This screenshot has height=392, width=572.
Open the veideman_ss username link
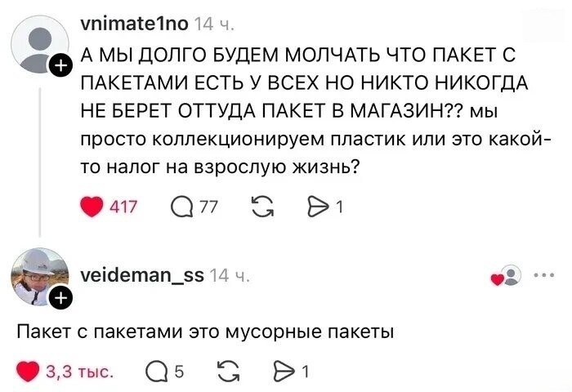point(137,274)
